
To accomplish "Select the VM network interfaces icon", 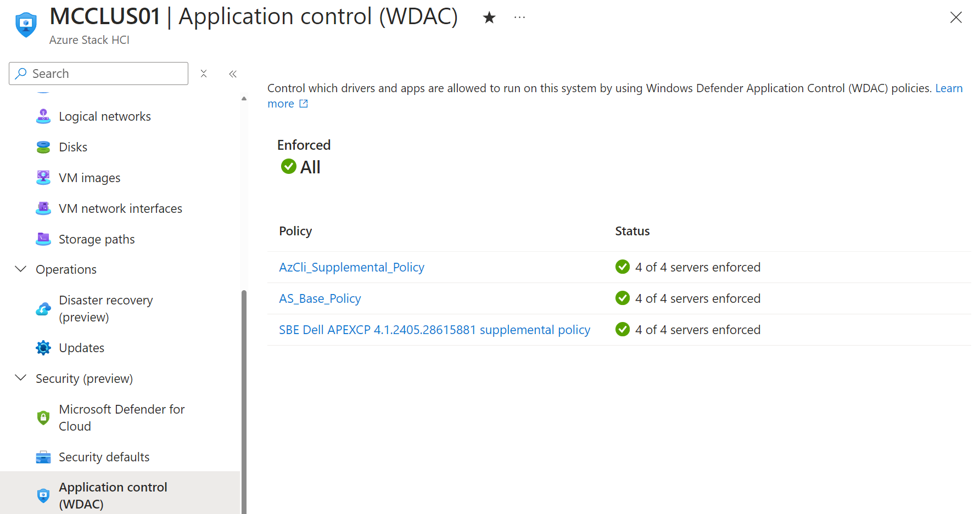I will coord(43,208).
